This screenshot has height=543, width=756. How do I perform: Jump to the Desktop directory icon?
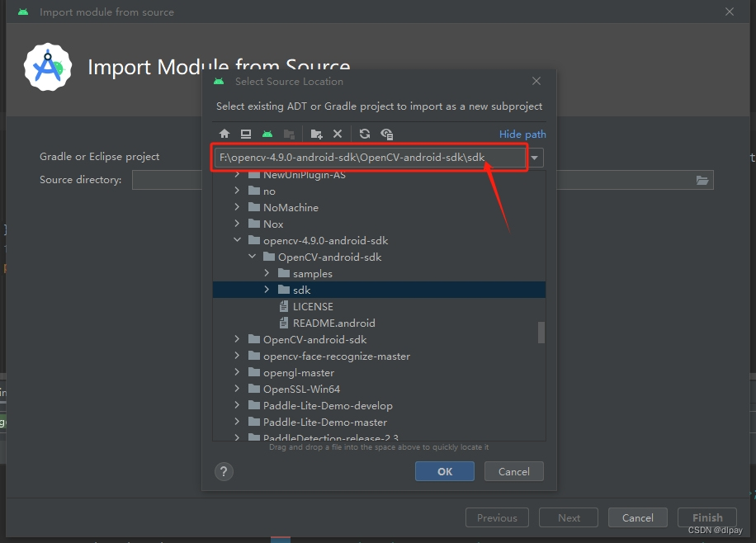pyautogui.click(x=246, y=134)
